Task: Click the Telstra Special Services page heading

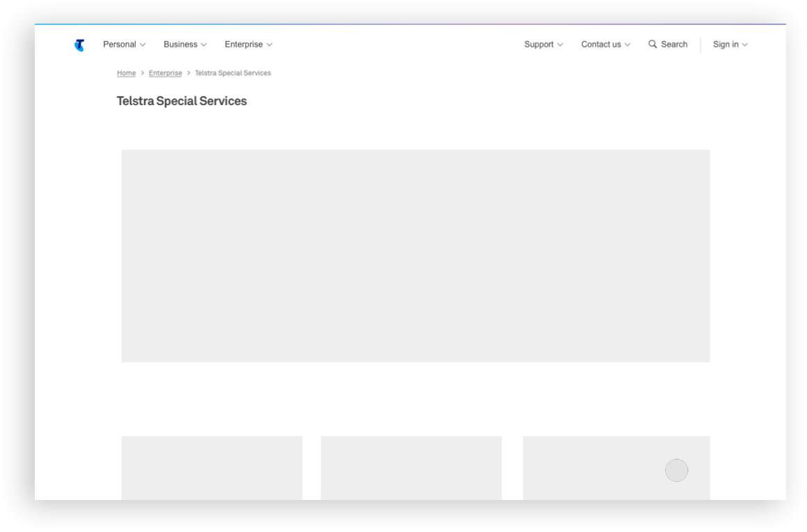Action: pyautogui.click(x=182, y=102)
